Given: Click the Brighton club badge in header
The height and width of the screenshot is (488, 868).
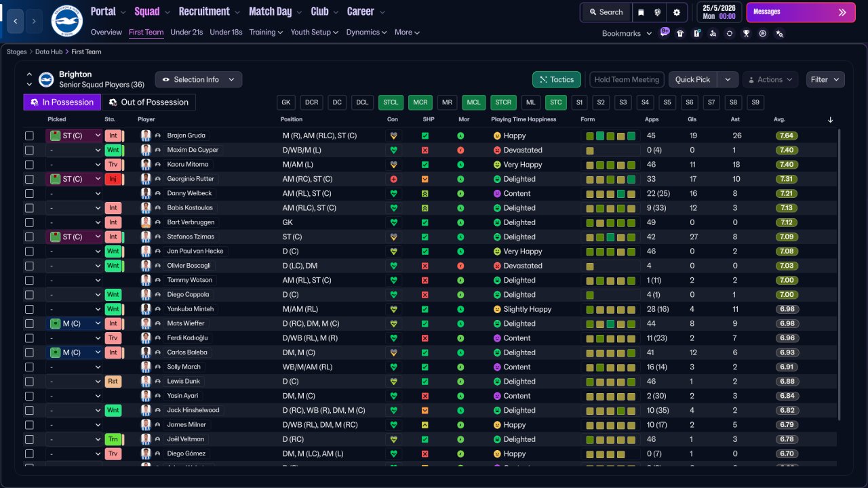Looking at the screenshot, I should click(66, 21).
